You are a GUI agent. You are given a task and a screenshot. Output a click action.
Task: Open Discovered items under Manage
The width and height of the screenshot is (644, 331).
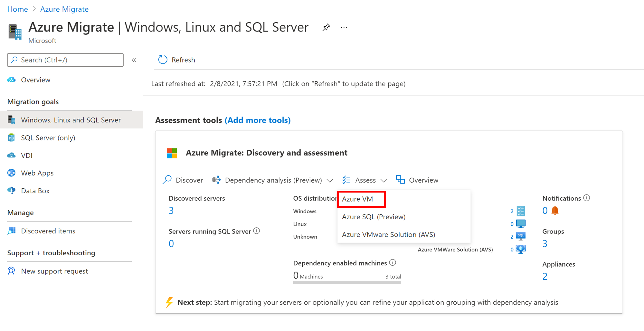point(48,231)
